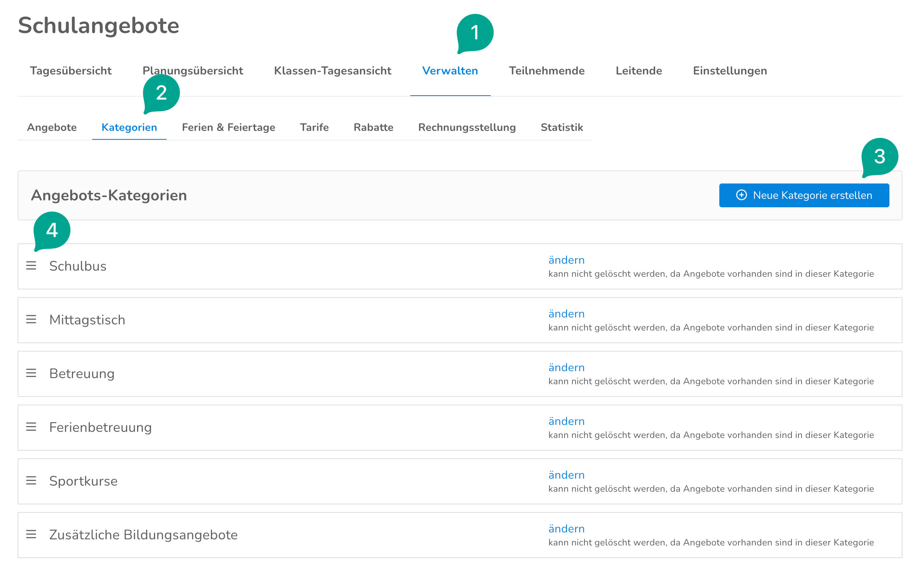924x585 pixels.
Task: Click ändern link for Schulbus category
Action: 566,260
